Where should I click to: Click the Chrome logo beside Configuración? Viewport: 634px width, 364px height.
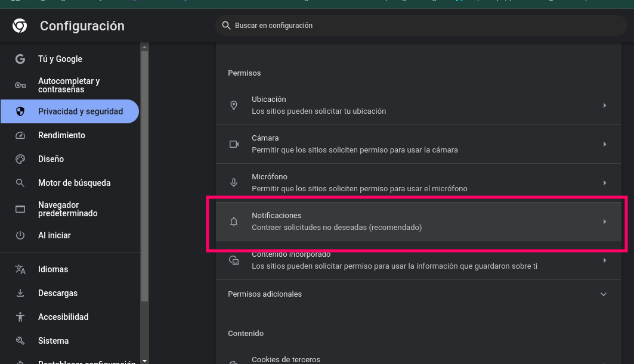tap(20, 26)
